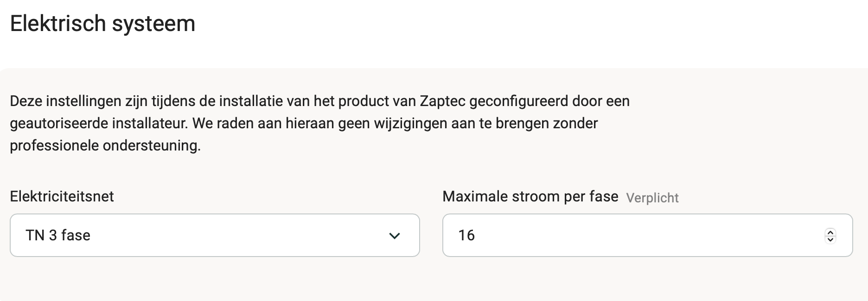Click the grey "Verplicht" required indicator
The width and height of the screenshot is (868, 301).
(652, 198)
